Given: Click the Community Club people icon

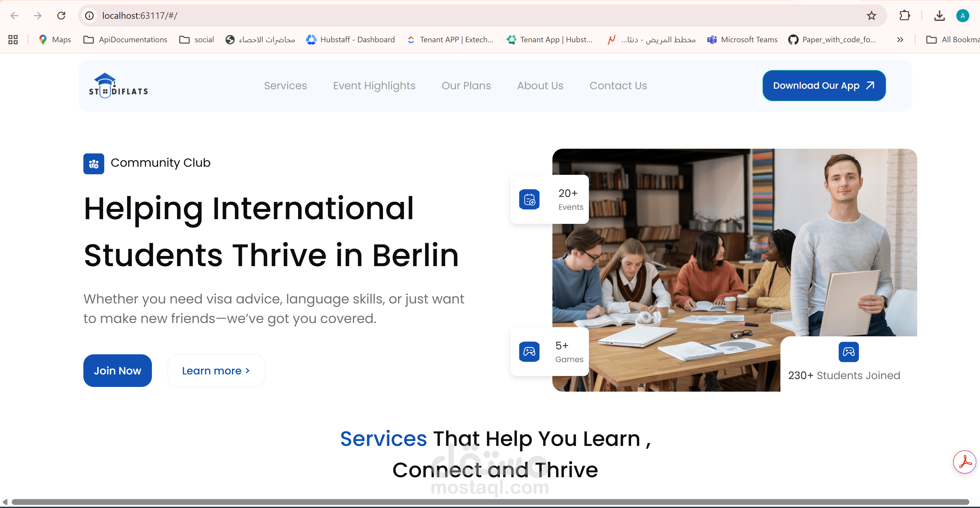Looking at the screenshot, I should (x=94, y=164).
